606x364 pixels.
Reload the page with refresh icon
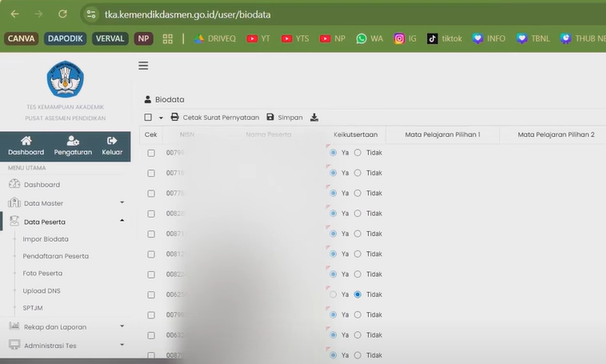pyautogui.click(x=63, y=14)
